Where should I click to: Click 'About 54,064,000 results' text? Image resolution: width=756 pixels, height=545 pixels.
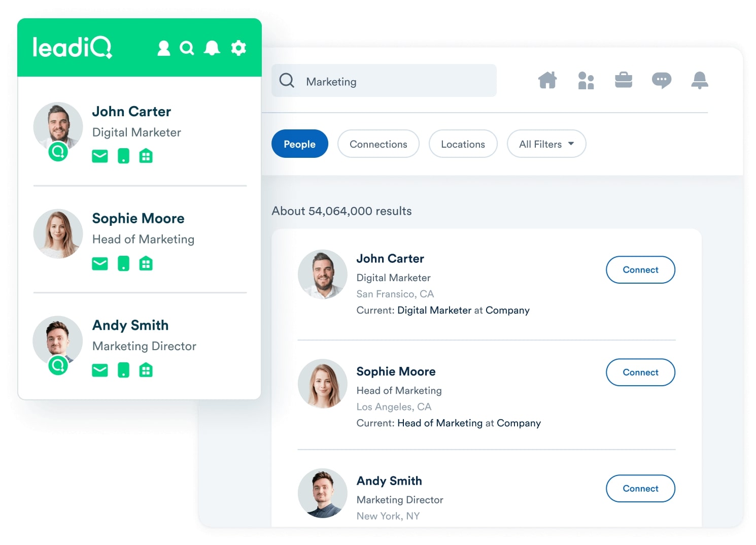341,211
